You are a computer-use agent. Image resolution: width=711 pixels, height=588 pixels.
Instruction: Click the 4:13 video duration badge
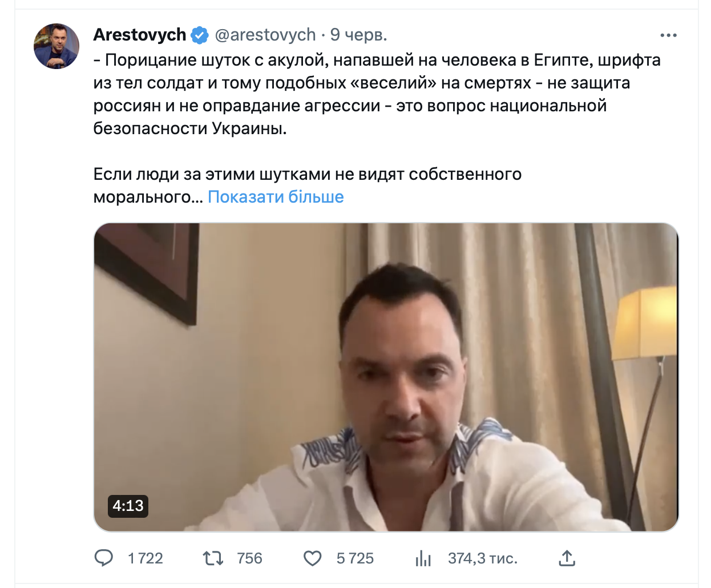[128, 506]
